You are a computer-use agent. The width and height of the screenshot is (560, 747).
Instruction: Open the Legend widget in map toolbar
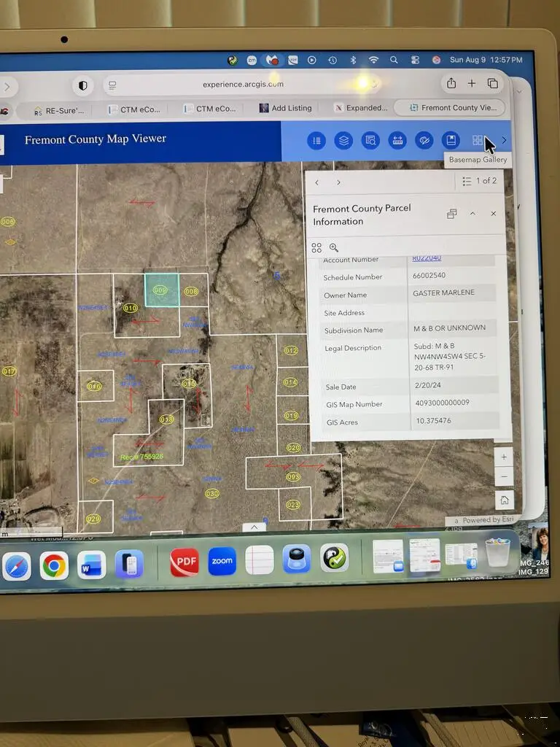point(316,141)
